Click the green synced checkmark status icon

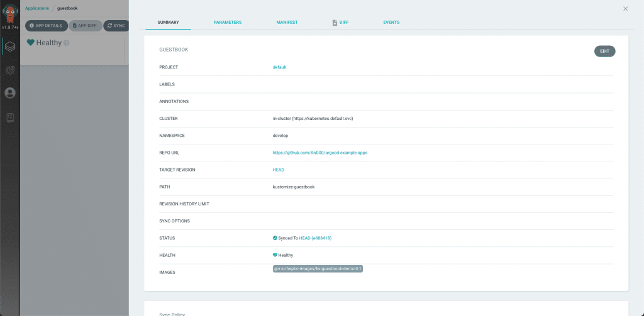click(275, 238)
